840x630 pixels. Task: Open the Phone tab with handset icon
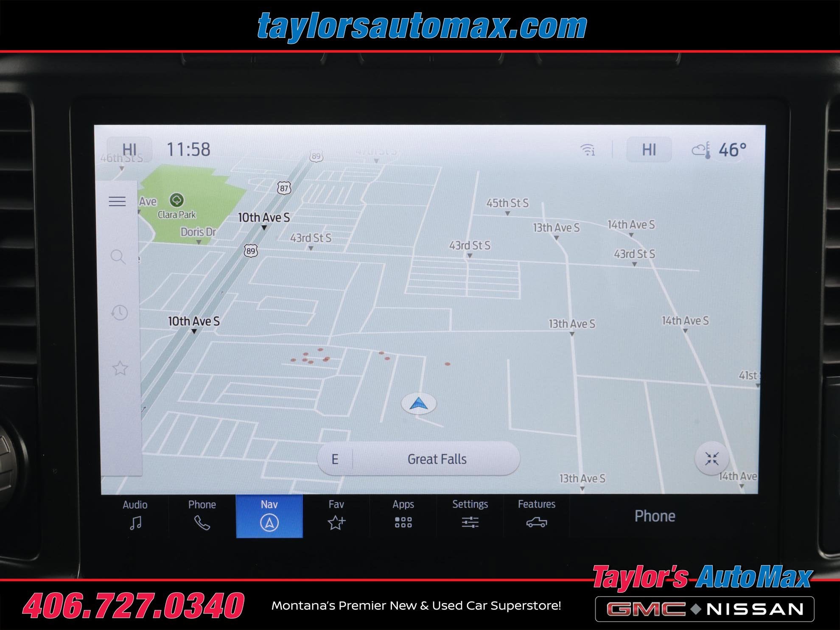(202, 515)
